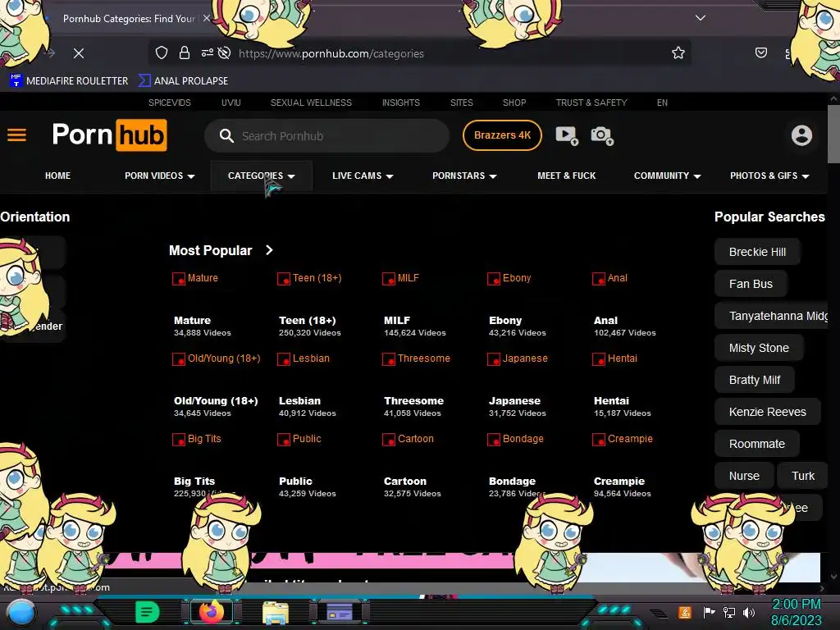Screen dimensions: 840x630
Task: Open the site permissions icon in the address bar
Action: click(207, 52)
